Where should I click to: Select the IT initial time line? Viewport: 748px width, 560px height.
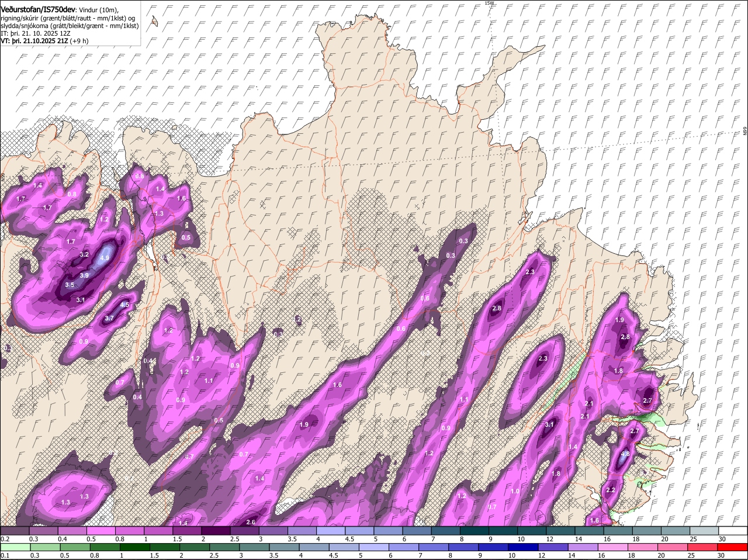(36, 33)
